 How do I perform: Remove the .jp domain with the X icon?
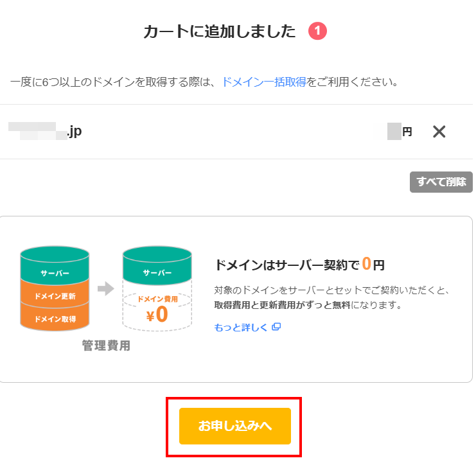439,132
